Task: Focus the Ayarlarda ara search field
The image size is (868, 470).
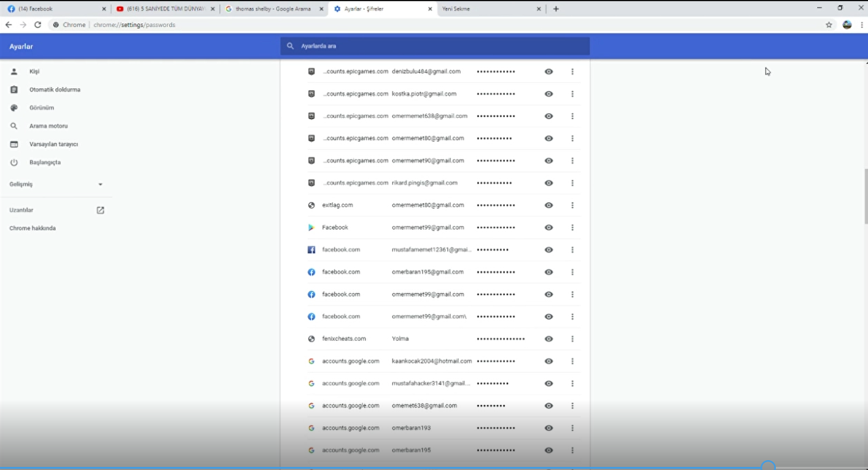Action: click(x=435, y=46)
